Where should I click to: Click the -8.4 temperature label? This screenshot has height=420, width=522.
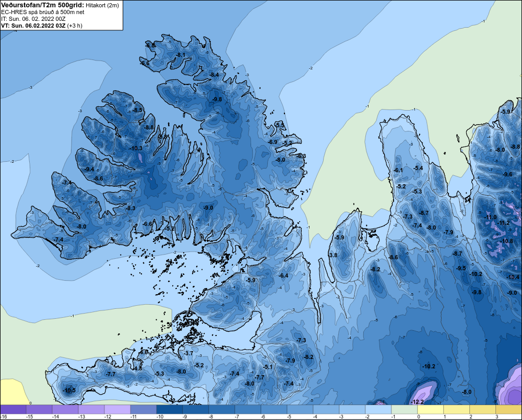(214, 75)
